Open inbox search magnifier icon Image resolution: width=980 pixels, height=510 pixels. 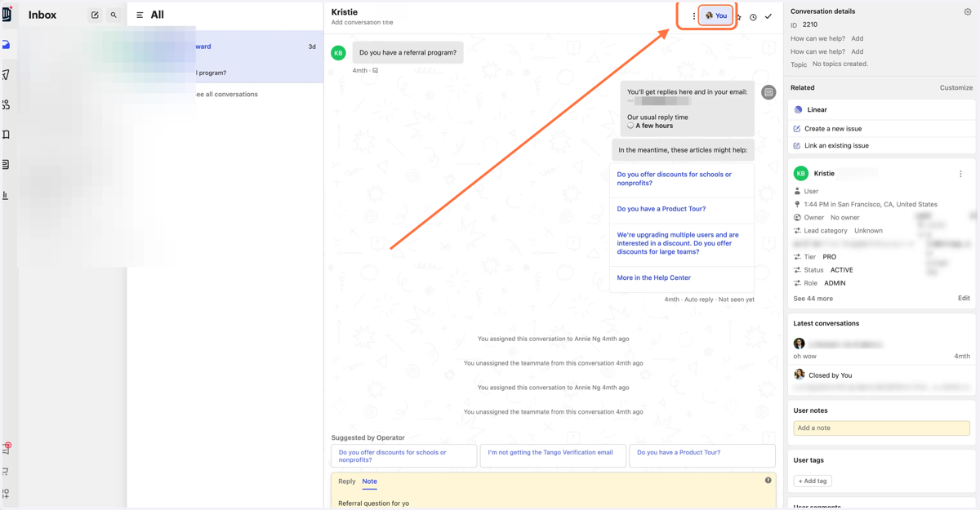click(x=114, y=15)
